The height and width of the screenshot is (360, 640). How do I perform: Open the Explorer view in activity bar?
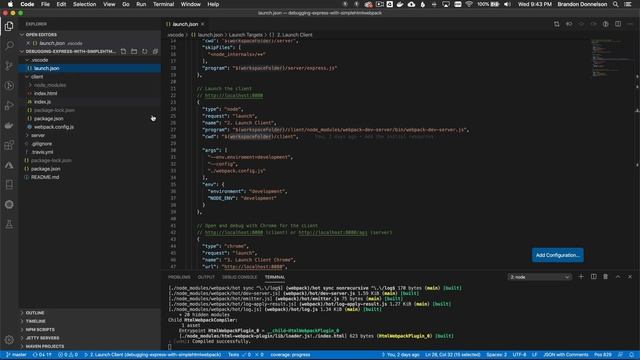point(9,26)
